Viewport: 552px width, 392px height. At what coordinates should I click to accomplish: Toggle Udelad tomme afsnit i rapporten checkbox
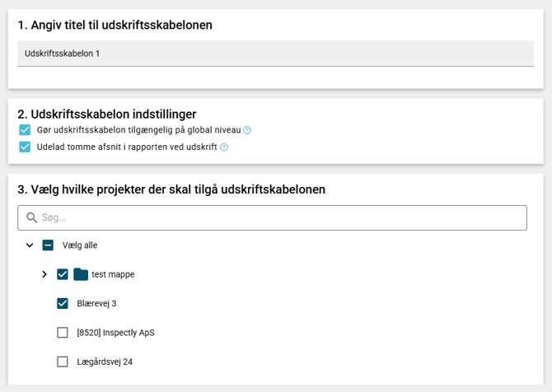(x=25, y=147)
